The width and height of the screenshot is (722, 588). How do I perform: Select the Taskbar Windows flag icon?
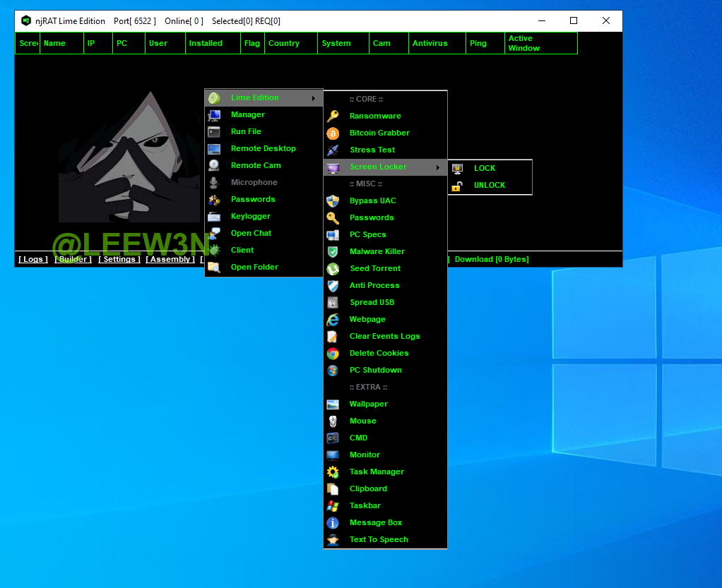333,505
